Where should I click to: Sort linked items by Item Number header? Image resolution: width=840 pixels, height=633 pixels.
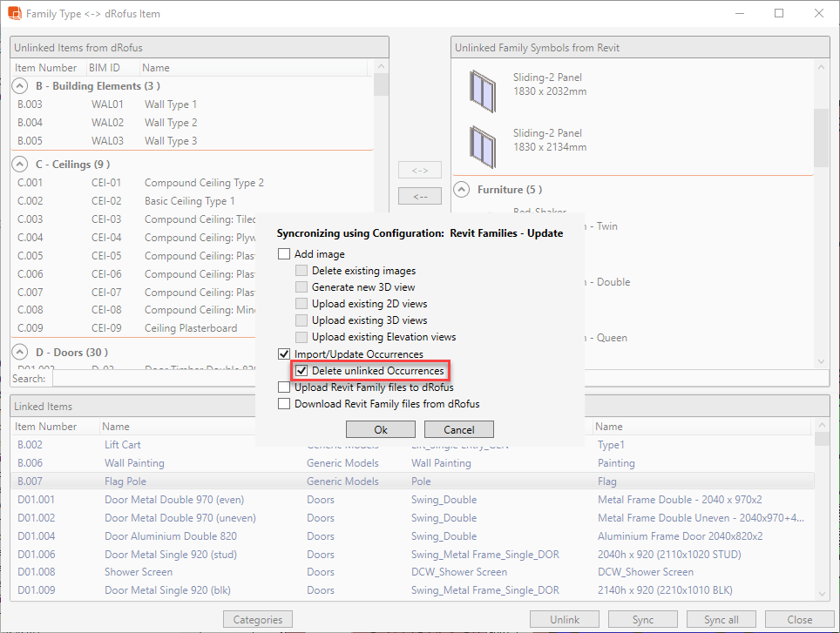point(45,427)
